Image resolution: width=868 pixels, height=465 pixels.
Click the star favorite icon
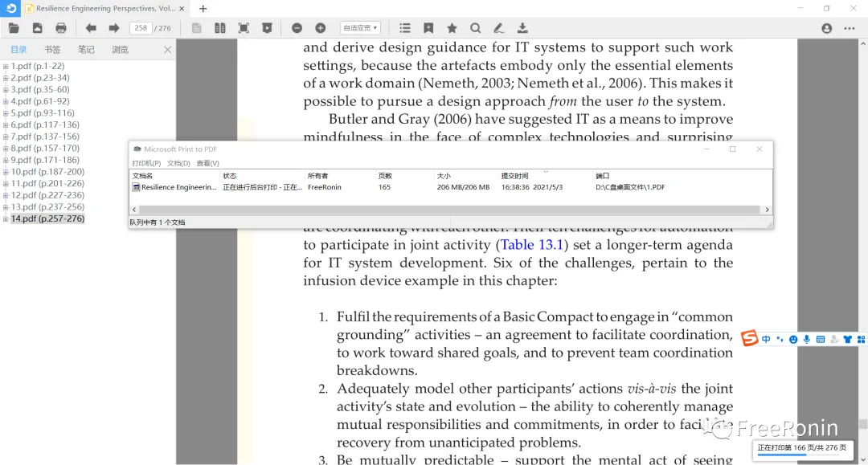tap(452, 28)
